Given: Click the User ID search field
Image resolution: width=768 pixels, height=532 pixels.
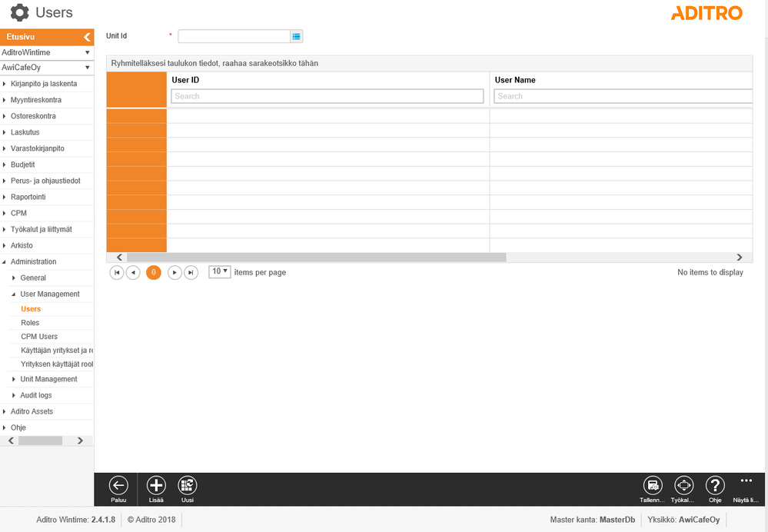Looking at the screenshot, I should 327,96.
